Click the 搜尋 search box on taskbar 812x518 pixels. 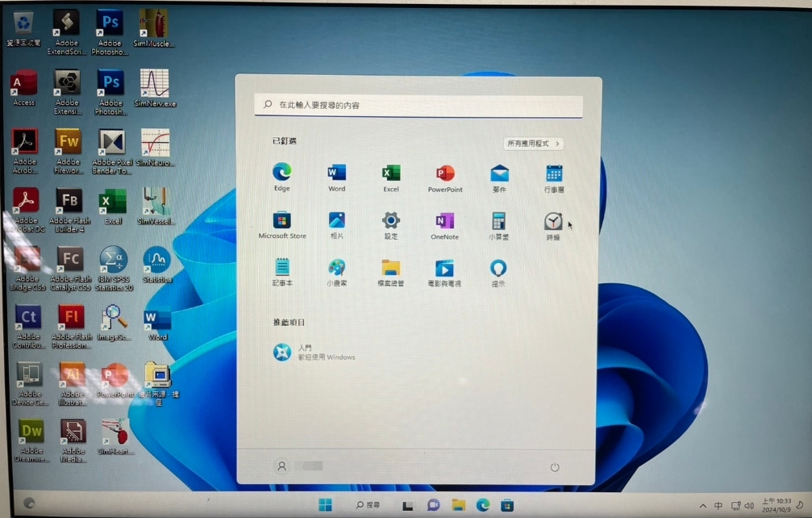tap(368, 504)
